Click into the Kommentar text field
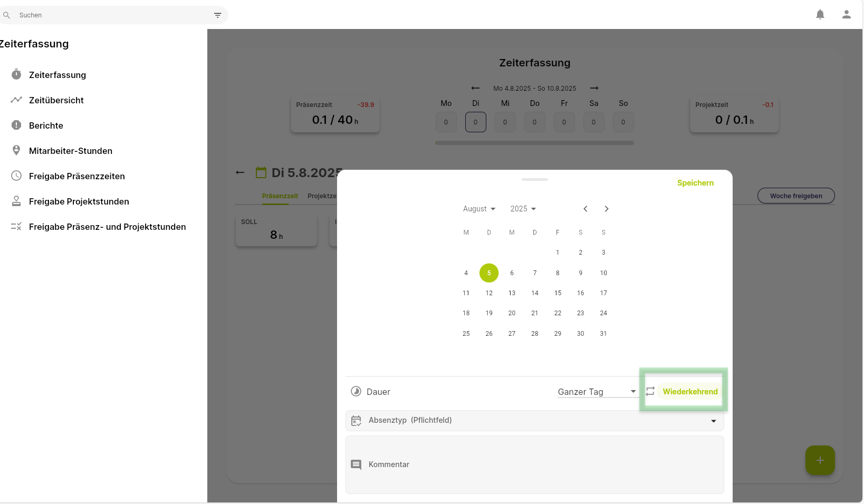 pyautogui.click(x=534, y=464)
